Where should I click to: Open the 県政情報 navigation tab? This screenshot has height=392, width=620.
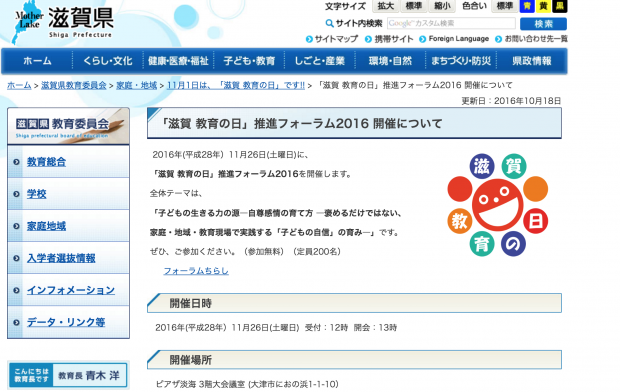coord(531,61)
